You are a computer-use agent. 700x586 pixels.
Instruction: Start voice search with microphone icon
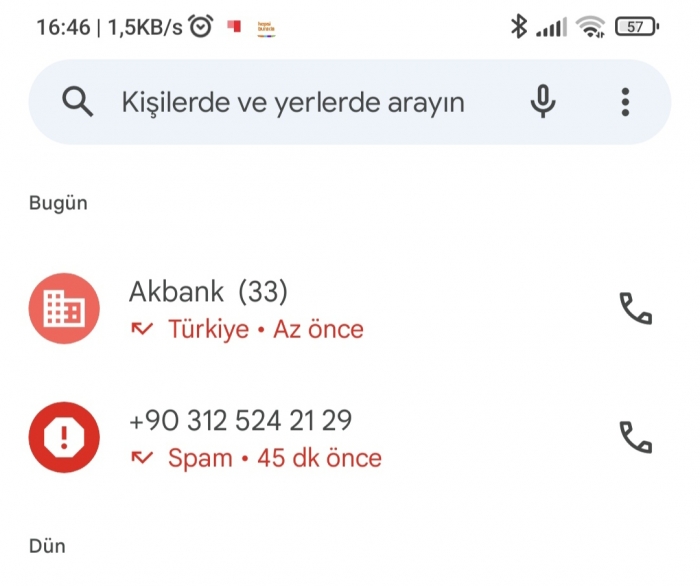543,101
